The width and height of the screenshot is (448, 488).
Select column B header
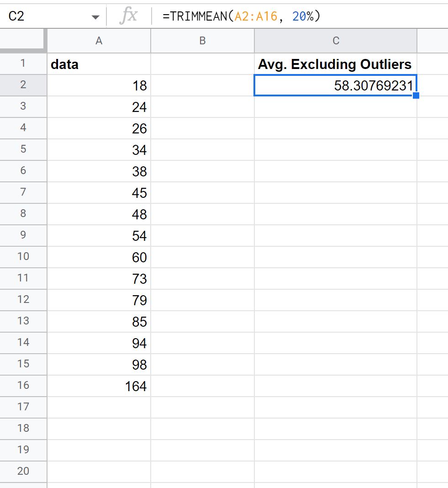tap(202, 41)
